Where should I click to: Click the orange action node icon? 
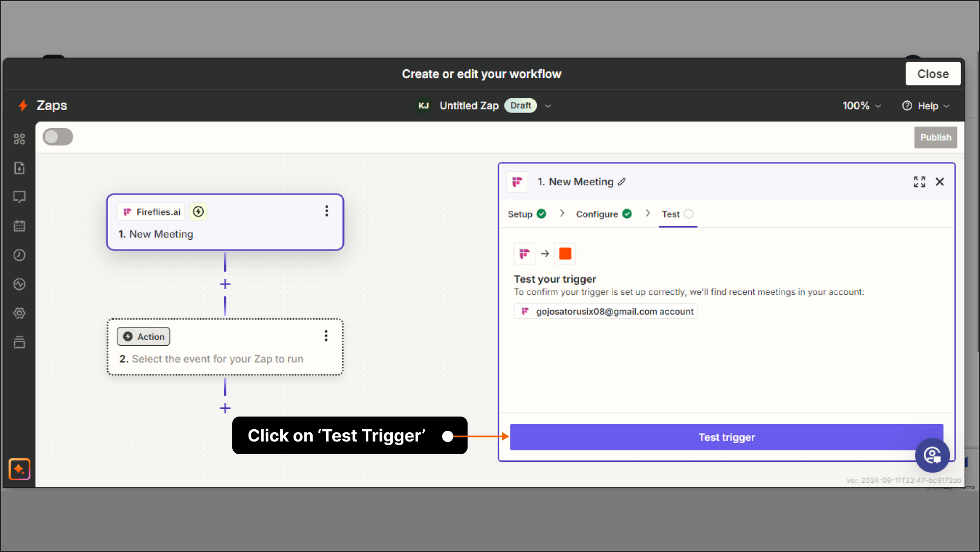click(x=565, y=253)
